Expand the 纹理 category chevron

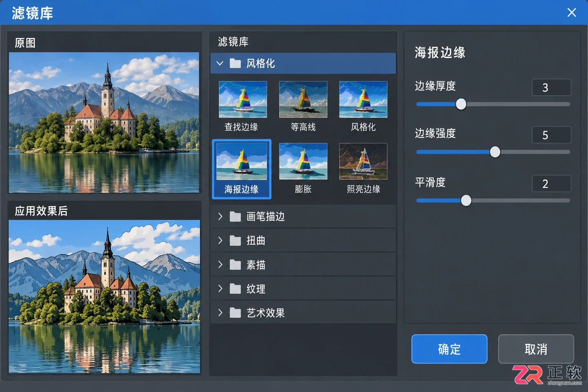[220, 289]
